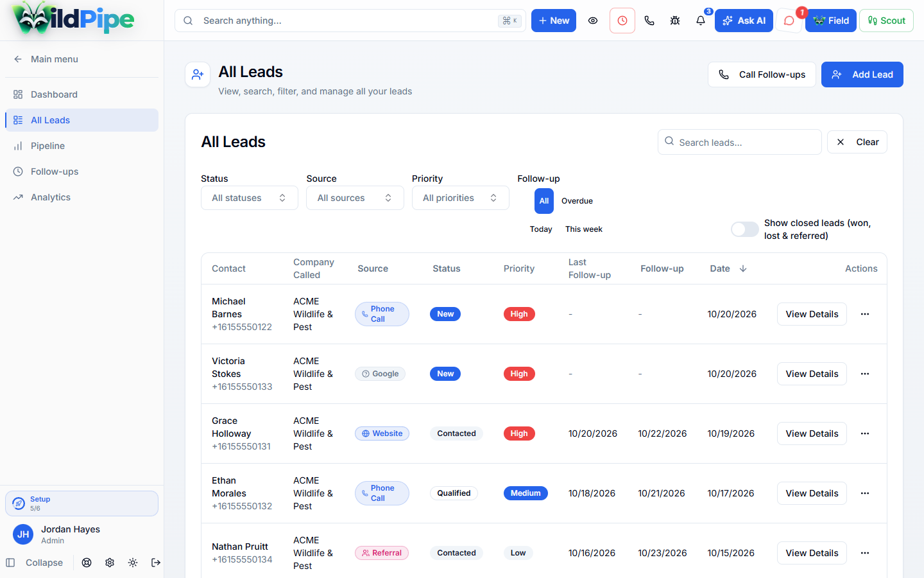This screenshot has width=924, height=578.
Task: Open the Setup 5/6 progress card
Action: (82, 504)
